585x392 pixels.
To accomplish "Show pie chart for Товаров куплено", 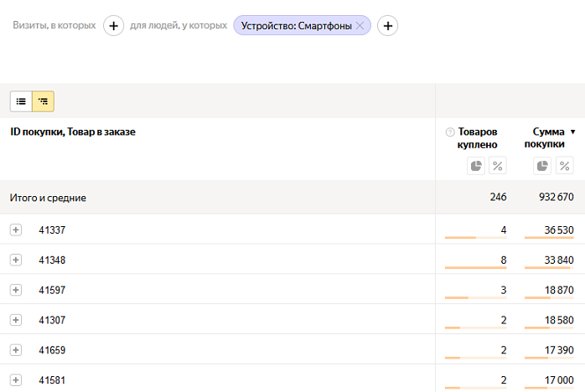I will tap(476, 166).
